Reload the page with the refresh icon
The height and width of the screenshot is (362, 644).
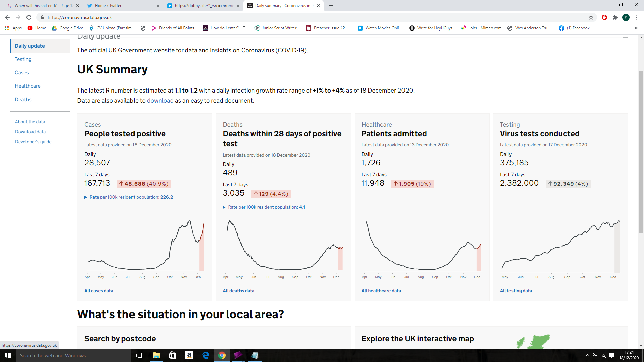[x=29, y=17]
